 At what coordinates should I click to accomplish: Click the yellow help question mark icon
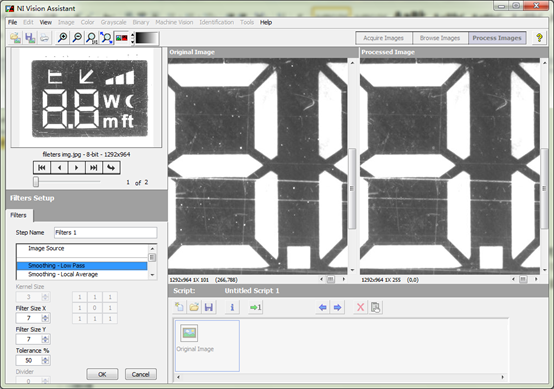click(x=539, y=38)
